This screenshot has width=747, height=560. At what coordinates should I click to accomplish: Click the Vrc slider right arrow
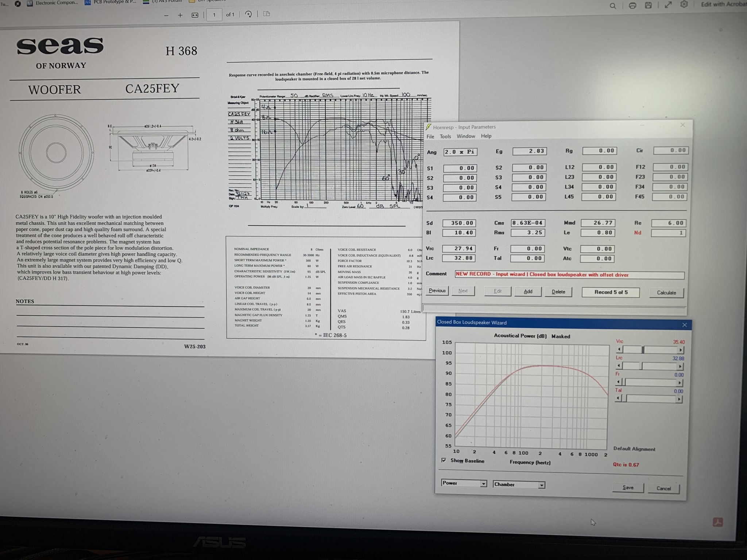681,350
